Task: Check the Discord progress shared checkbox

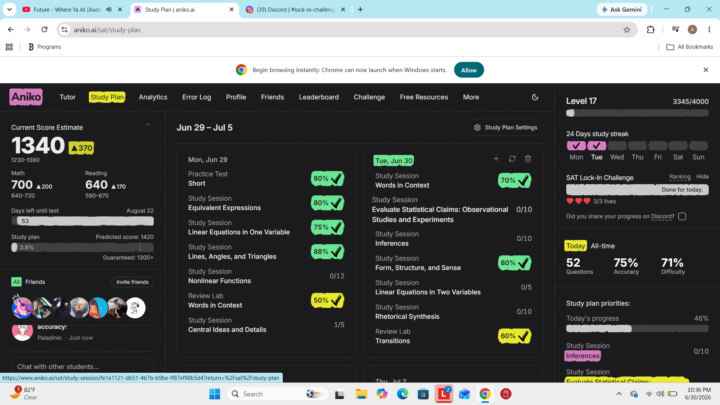Action: click(x=682, y=216)
